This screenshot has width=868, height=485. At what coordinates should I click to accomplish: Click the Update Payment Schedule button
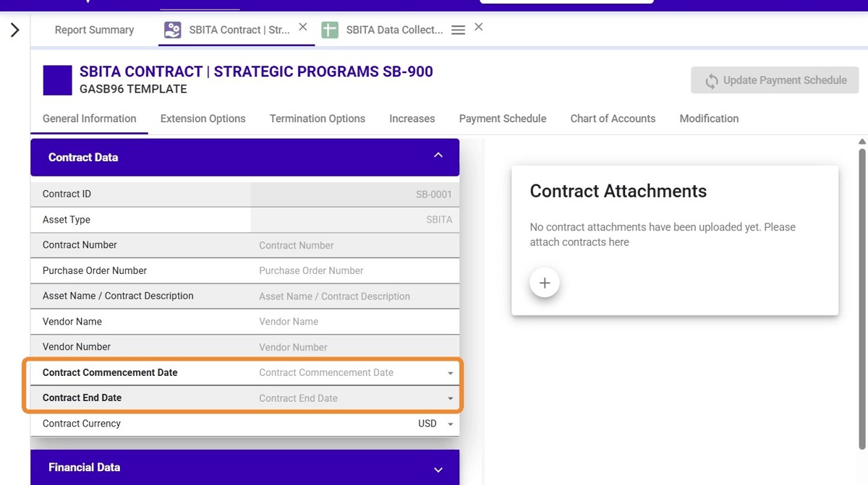click(775, 80)
